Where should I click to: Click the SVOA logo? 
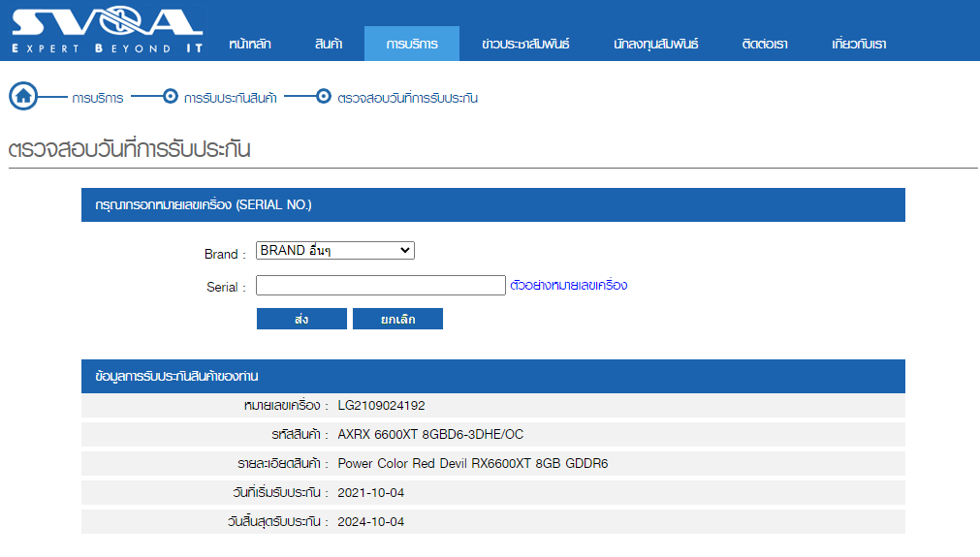pyautogui.click(x=107, y=29)
